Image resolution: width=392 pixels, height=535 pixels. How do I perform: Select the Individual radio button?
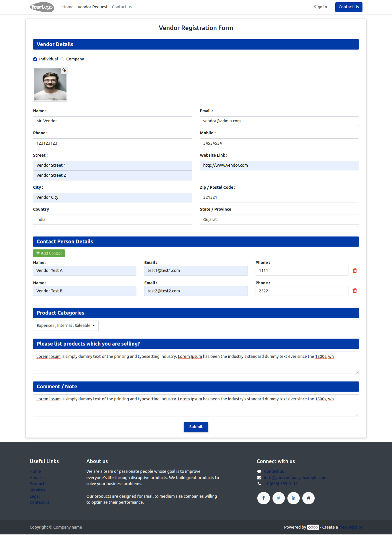point(35,59)
